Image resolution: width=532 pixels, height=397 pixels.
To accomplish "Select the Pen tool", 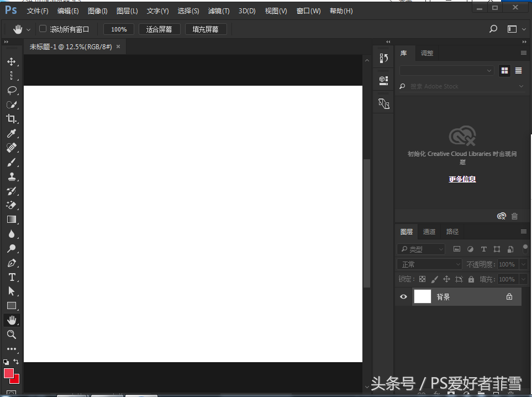I will (12, 263).
